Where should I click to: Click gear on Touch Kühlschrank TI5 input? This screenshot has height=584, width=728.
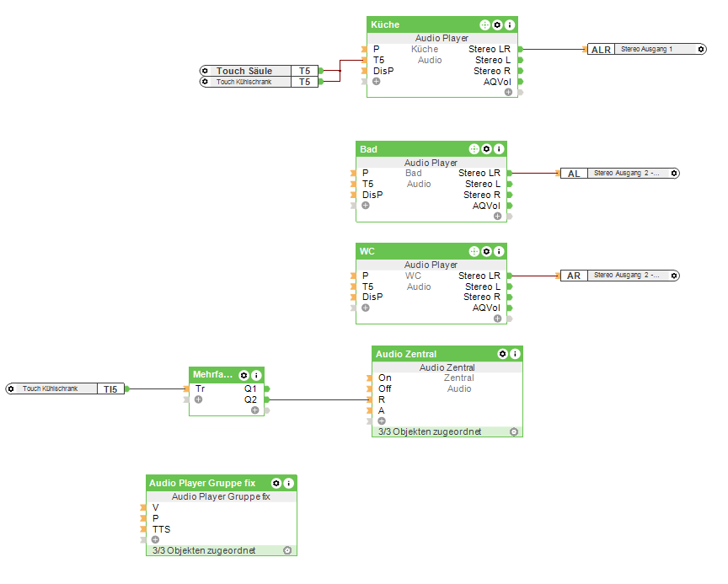tap(11, 388)
